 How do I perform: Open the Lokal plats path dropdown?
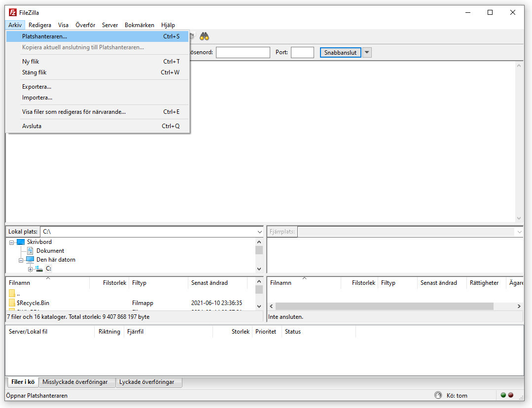click(x=260, y=232)
